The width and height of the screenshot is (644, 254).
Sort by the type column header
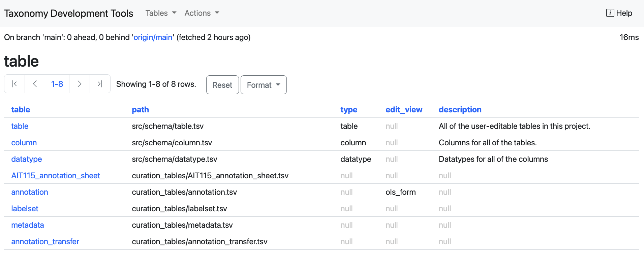pyautogui.click(x=349, y=110)
